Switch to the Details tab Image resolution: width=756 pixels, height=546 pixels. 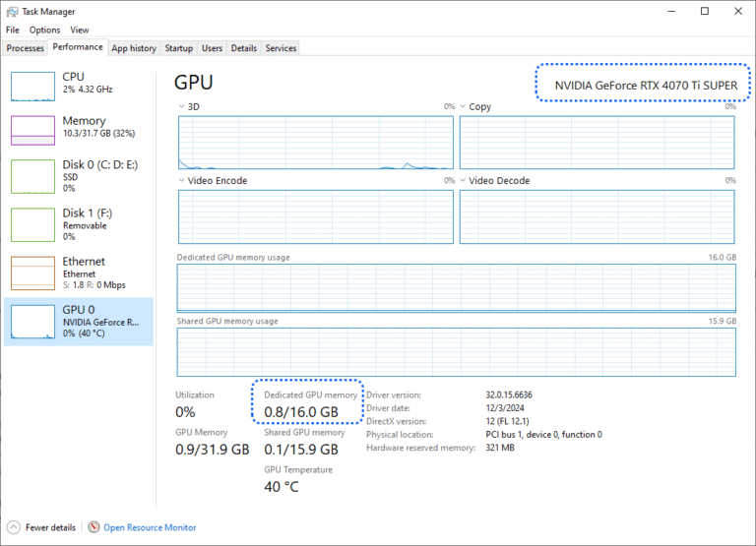244,48
